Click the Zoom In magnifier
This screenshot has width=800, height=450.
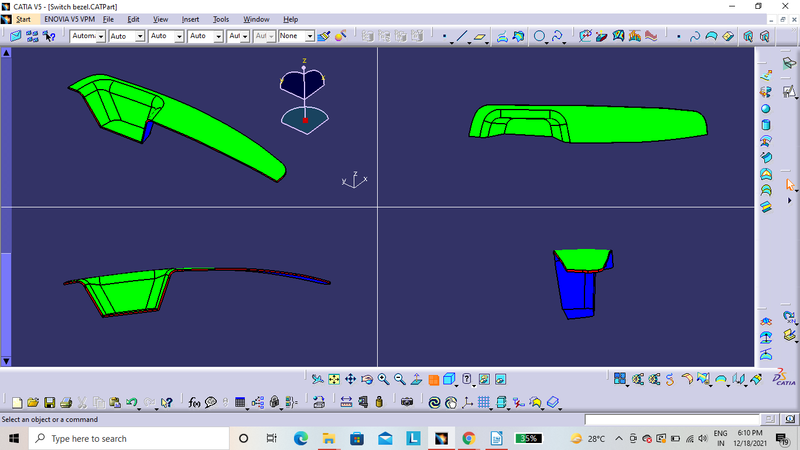tap(383, 379)
